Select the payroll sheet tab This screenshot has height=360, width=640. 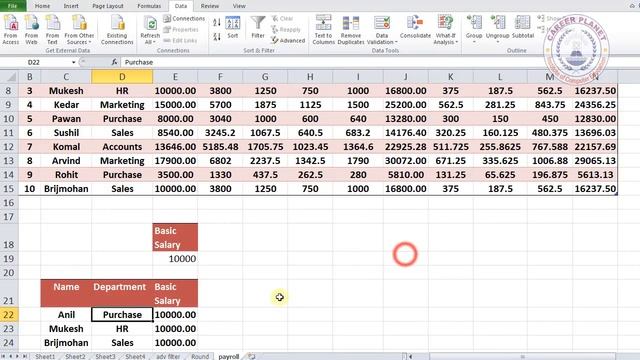click(x=229, y=356)
